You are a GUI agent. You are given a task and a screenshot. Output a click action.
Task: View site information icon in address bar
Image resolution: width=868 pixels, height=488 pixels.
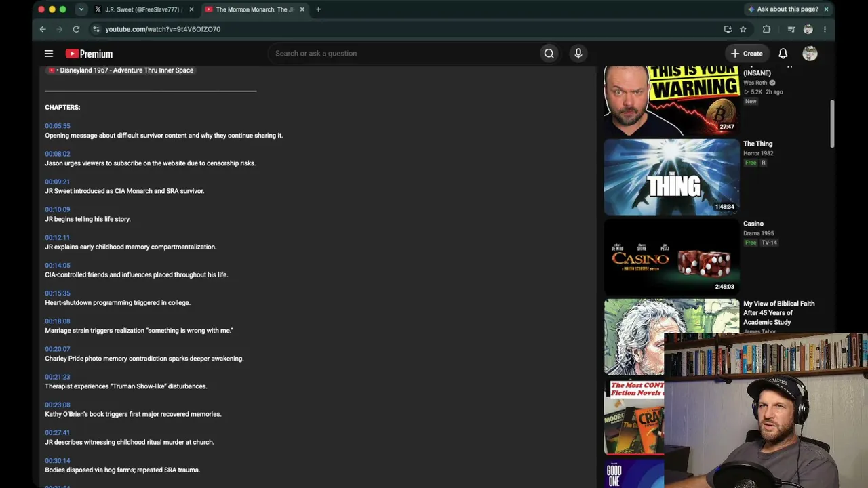point(96,29)
